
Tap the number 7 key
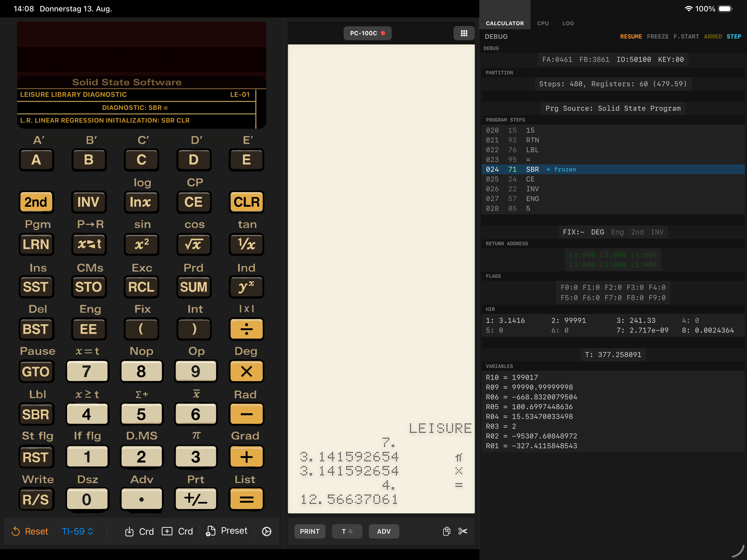[87, 371]
